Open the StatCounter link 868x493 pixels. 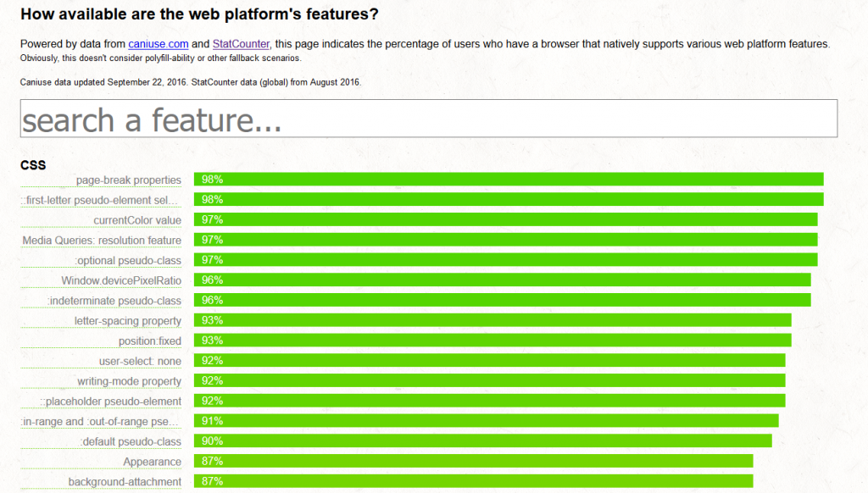[x=241, y=44]
